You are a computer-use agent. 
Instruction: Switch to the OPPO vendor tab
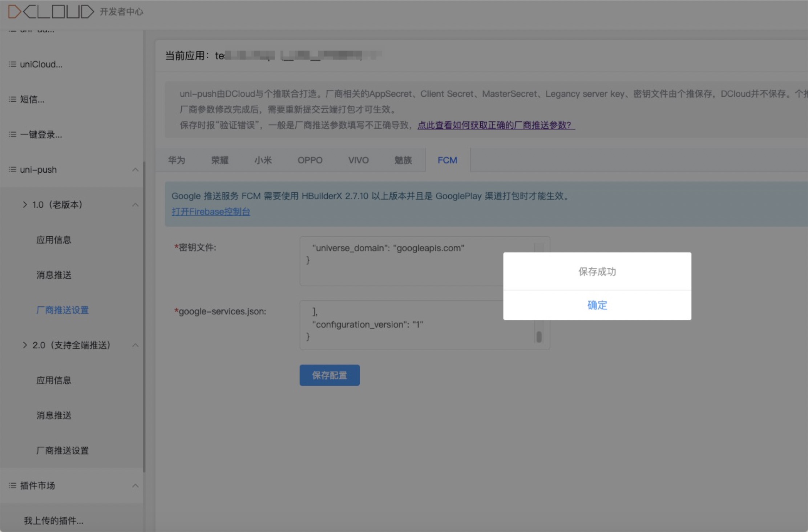coord(310,160)
